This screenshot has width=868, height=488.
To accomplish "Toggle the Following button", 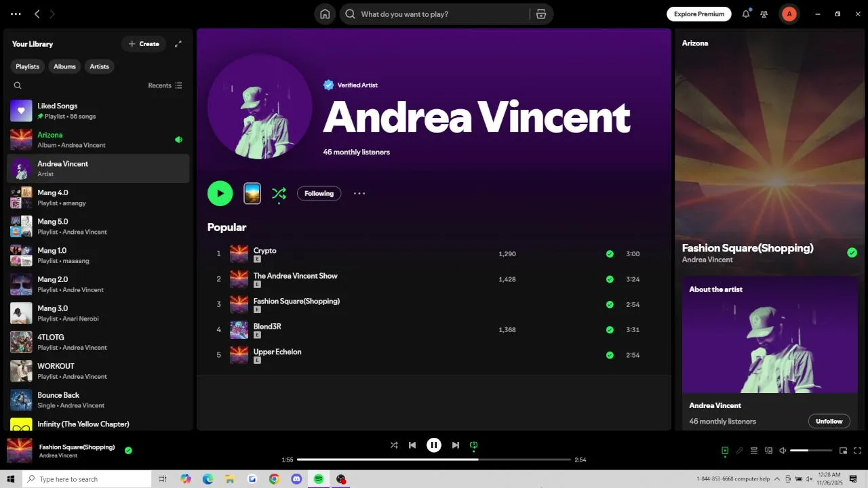I will point(319,193).
